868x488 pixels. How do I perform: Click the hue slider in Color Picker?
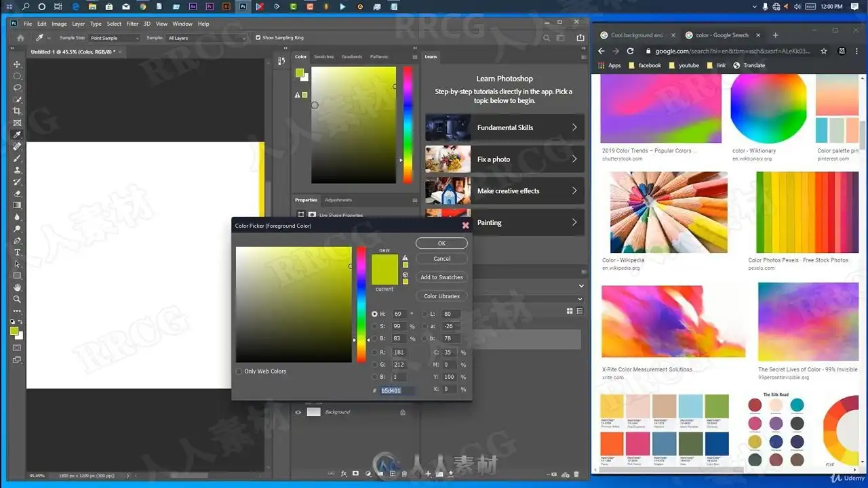[361, 304]
